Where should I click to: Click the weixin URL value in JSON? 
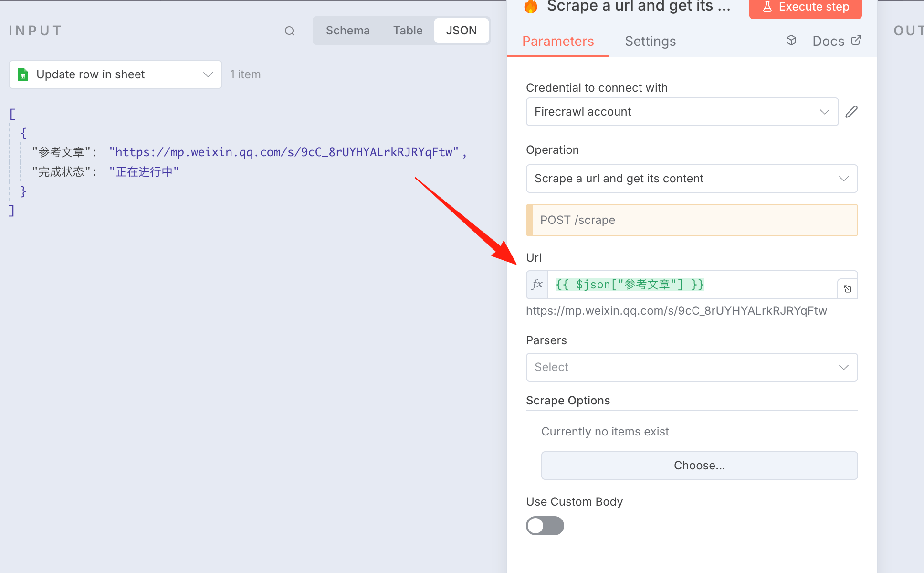(x=283, y=152)
